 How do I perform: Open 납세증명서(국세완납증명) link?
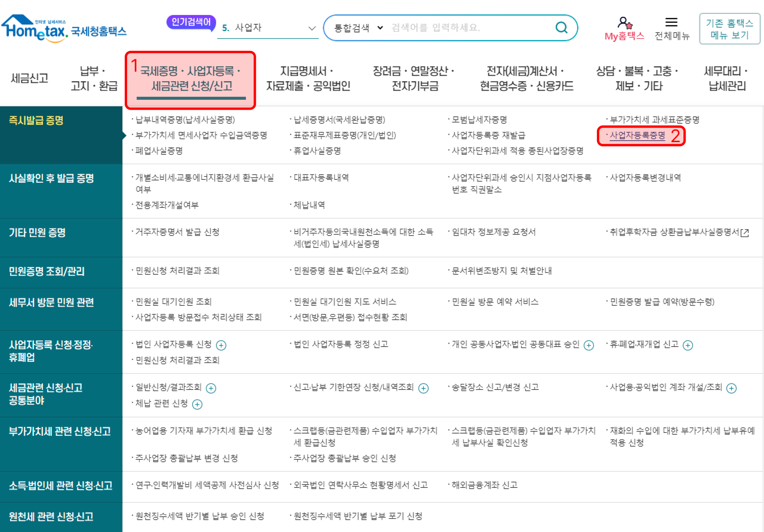(x=339, y=120)
